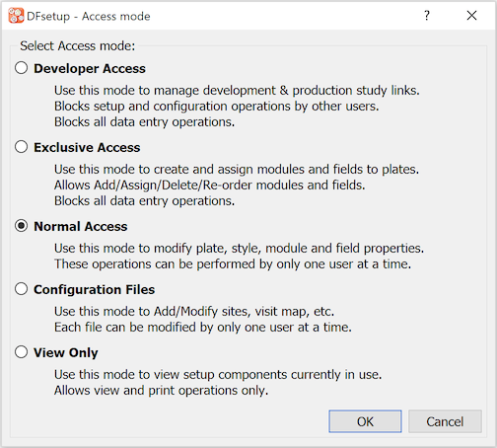Image resolution: width=497 pixels, height=448 pixels.
Task: Click the 'Blocks setup and configuration operations' description
Action: tap(217, 107)
